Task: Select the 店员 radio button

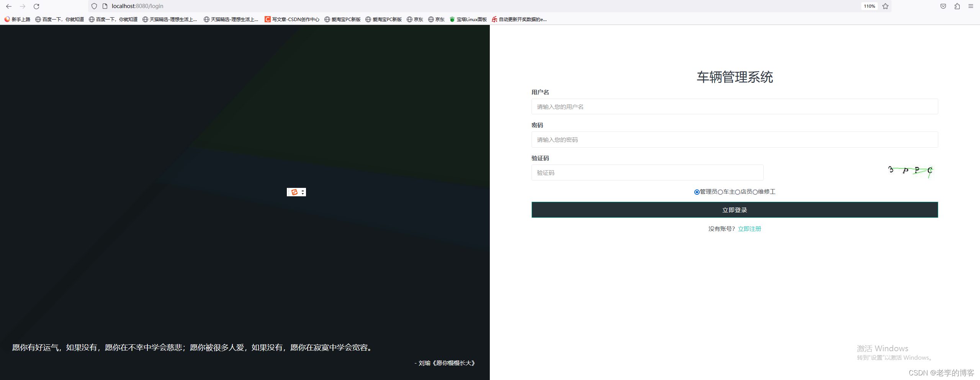Action: 738,192
